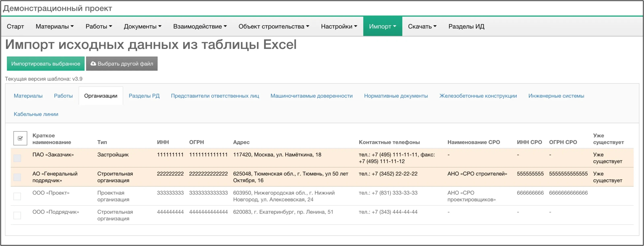Open the Настройки dropdown menu

point(339,26)
